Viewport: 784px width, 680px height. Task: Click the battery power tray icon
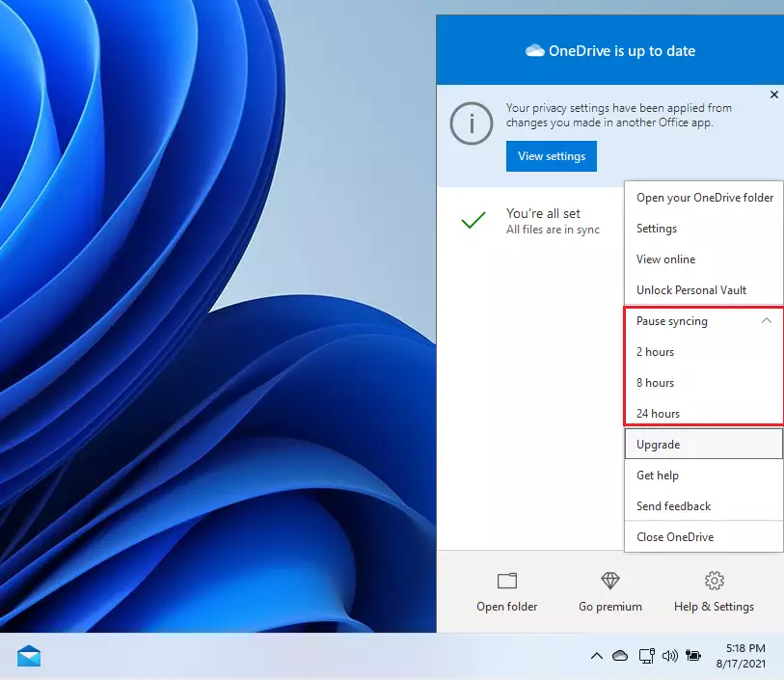coord(693,655)
